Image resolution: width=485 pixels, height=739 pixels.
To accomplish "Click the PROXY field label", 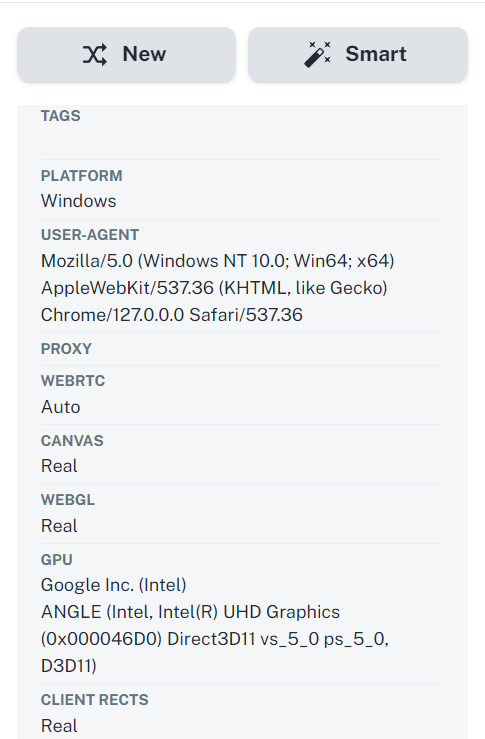I will coord(66,349).
